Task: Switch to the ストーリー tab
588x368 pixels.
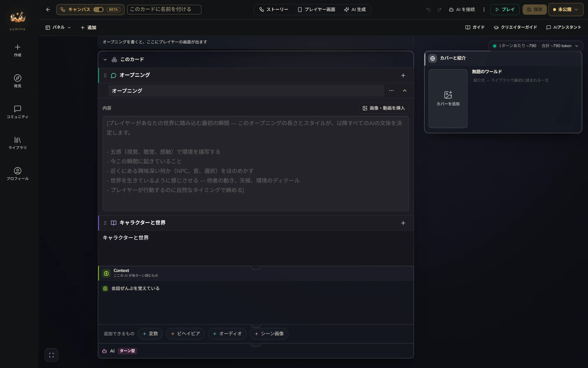Action: point(274,9)
